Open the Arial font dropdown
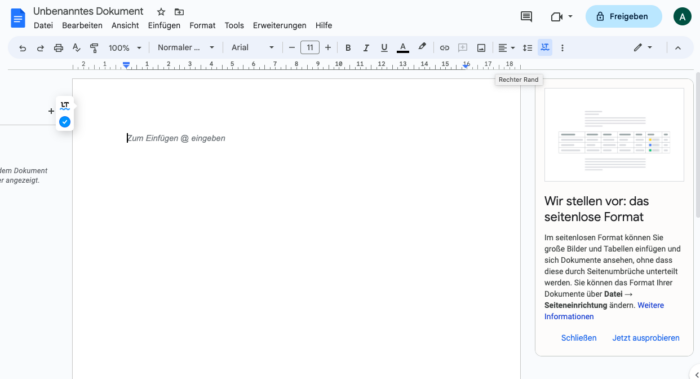The image size is (700, 379). coord(252,47)
